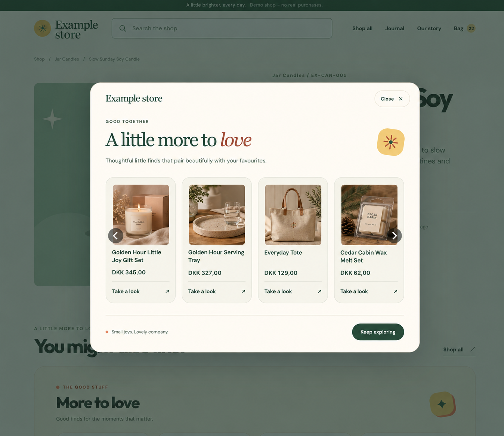Image resolution: width=504 pixels, height=436 pixels.
Task: Click Keep exploring button
Action: point(378,332)
